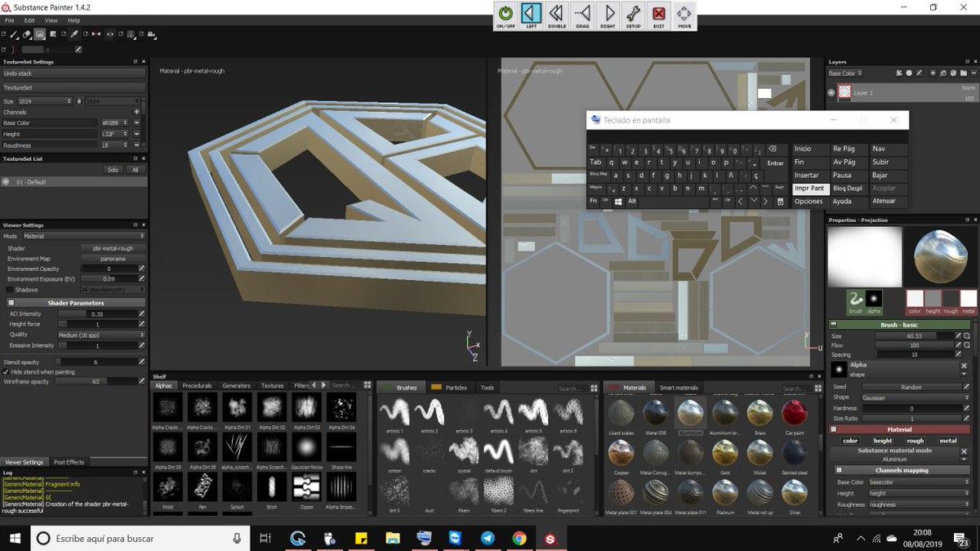
Task: Open the Mode Material dropdown
Action: (84, 236)
